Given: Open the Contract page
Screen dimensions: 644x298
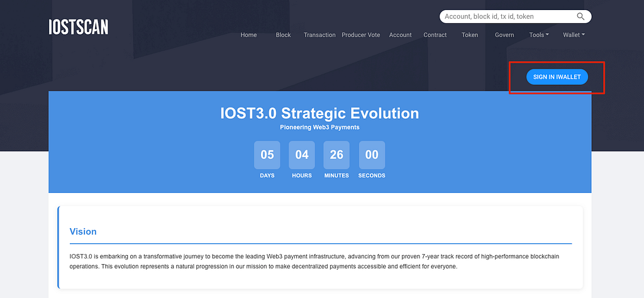Looking at the screenshot, I should tap(435, 35).
